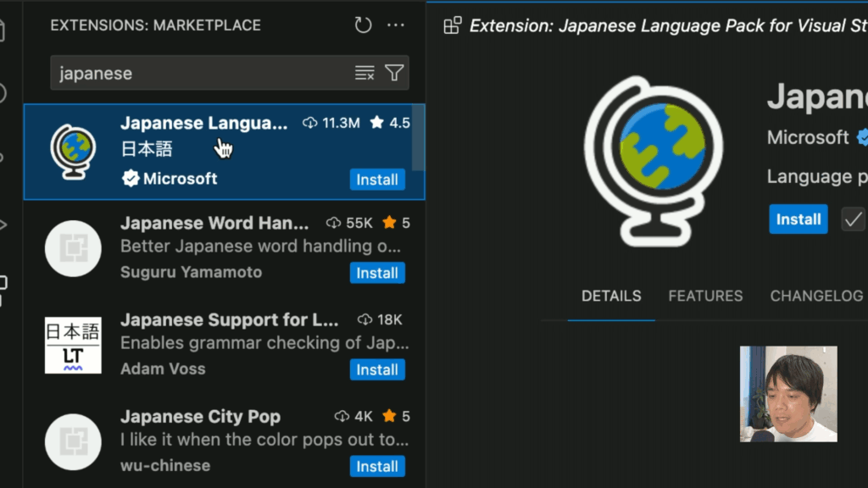Open the filter extensions funnel menu
This screenshot has height=488, width=868.
(394, 74)
